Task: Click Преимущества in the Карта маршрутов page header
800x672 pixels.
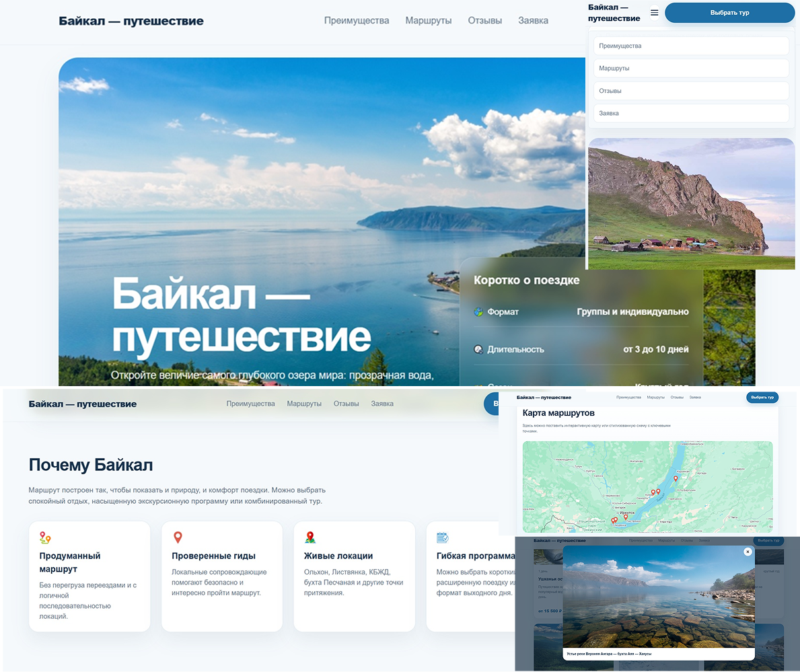Action: point(628,397)
